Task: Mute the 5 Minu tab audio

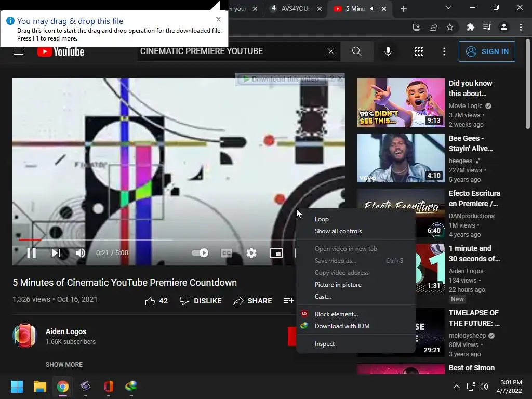Action: (373, 9)
